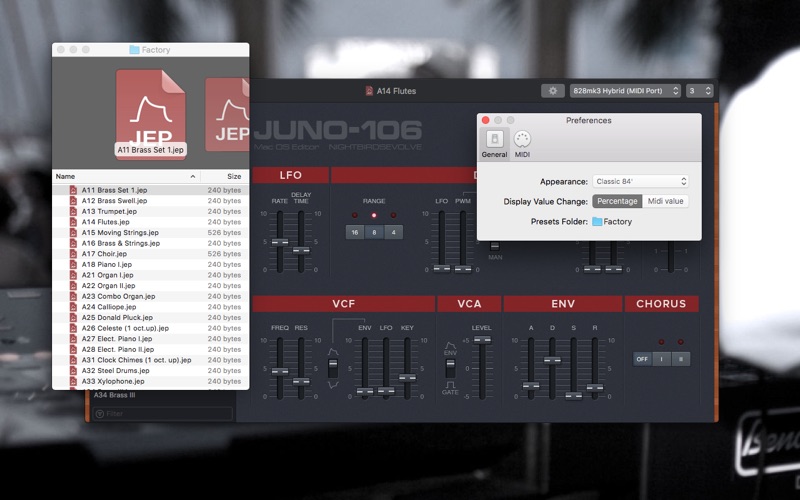
Task: Toggle the VCF envelope polarity switch
Action: pos(333,368)
